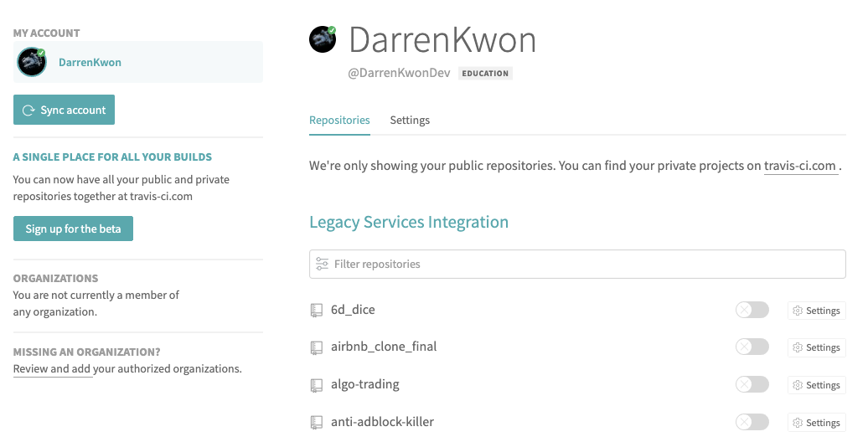Click the Sync account button
This screenshot has width=868, height=442.
pyautogui.click(x=65, y=110)
